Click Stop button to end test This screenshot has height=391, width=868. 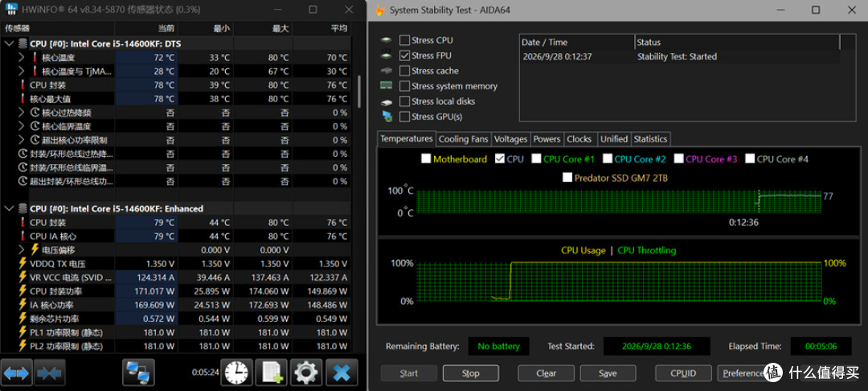click(470, 373)
